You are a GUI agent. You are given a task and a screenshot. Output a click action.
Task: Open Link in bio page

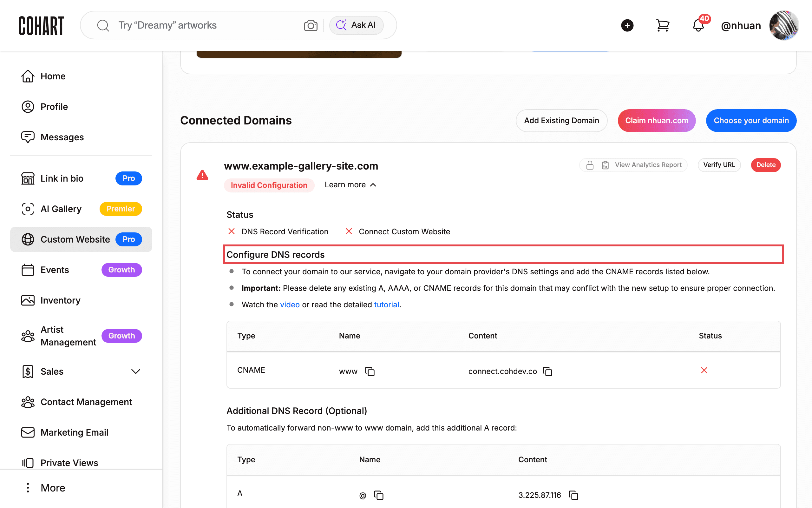pos(81,178)
